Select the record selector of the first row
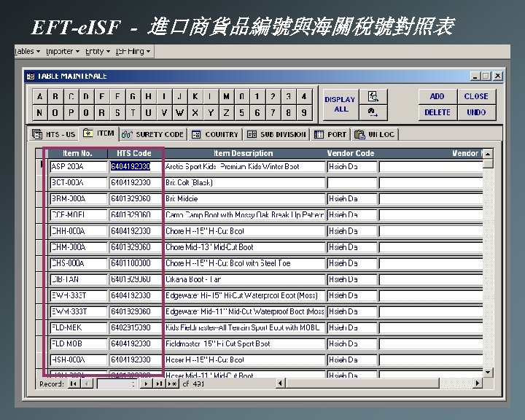The width and height of the screenshot is (525, 420). pos(42,166)
